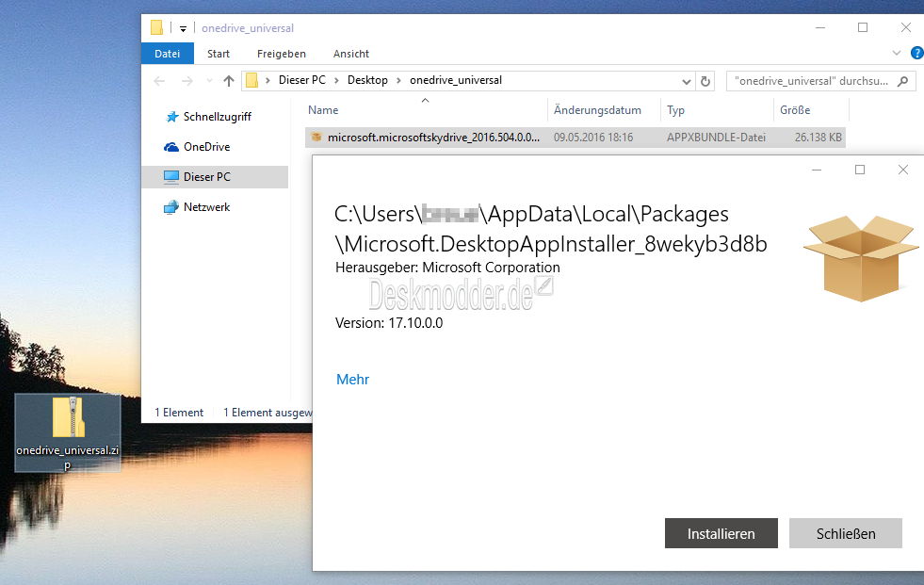924x585 pixels.
Task: Click the Schnellzugriff star icon
Action: 171,117
